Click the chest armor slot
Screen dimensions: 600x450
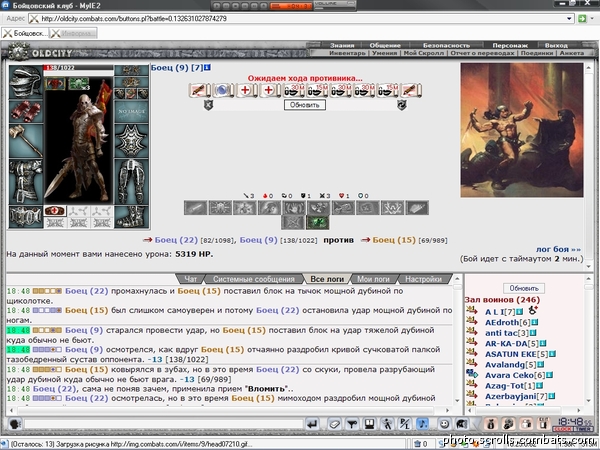click(x=26, y=181)
